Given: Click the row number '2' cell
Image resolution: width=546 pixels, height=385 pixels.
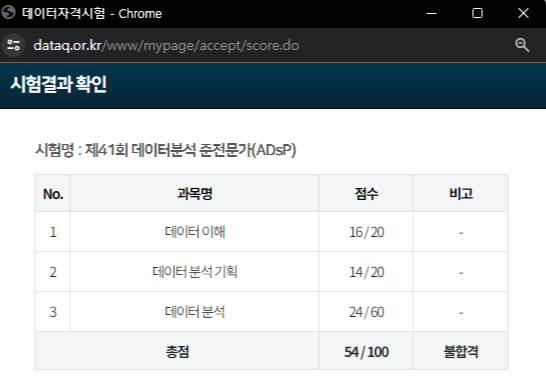Looking at the screenshot, I should point(53,272).
